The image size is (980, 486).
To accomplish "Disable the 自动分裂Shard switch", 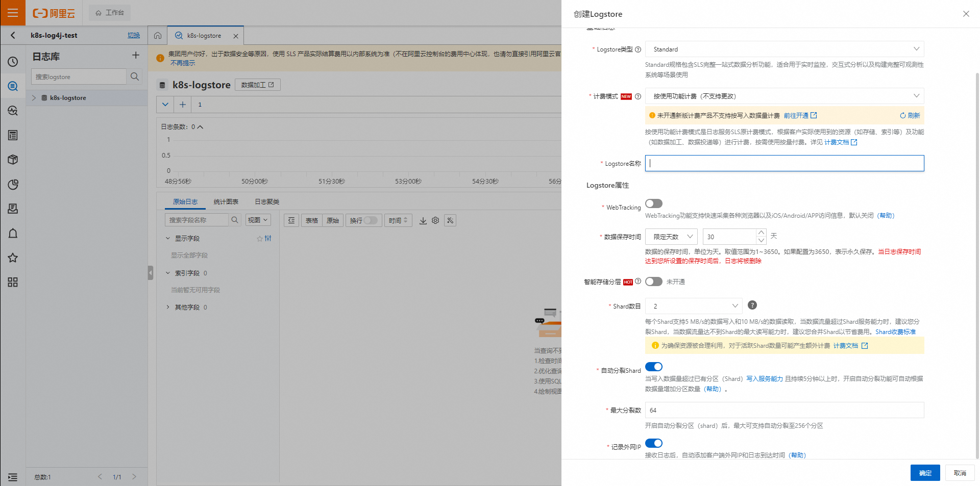I will pyautogui.click(x=654, y=367).
